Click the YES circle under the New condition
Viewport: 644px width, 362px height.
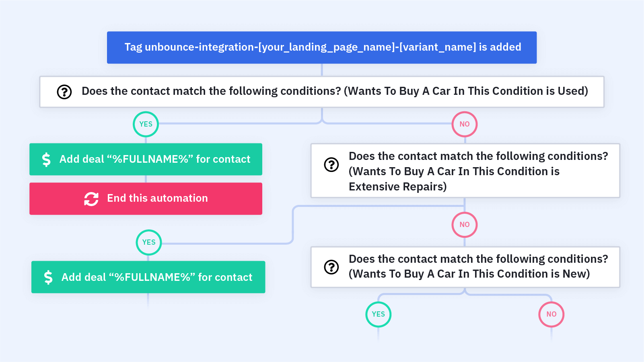(x=379, y=314)
